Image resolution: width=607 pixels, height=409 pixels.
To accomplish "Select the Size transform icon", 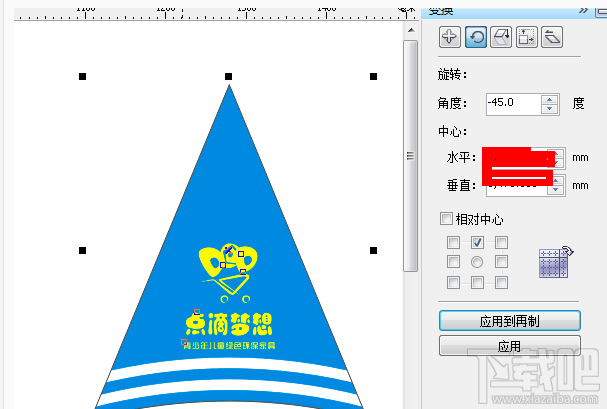I will click(x=526, y=37).
